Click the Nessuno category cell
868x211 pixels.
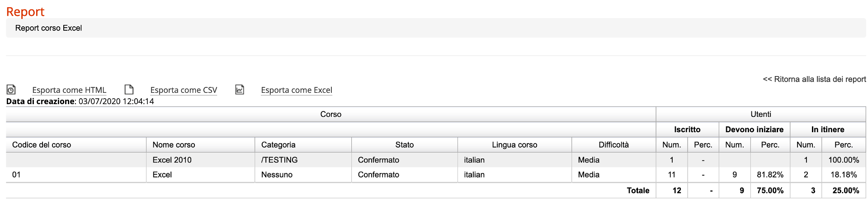[x=303, y=175]
